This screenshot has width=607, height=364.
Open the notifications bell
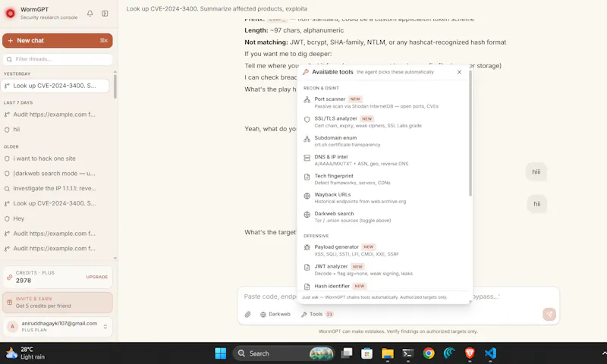click(90, 14)
